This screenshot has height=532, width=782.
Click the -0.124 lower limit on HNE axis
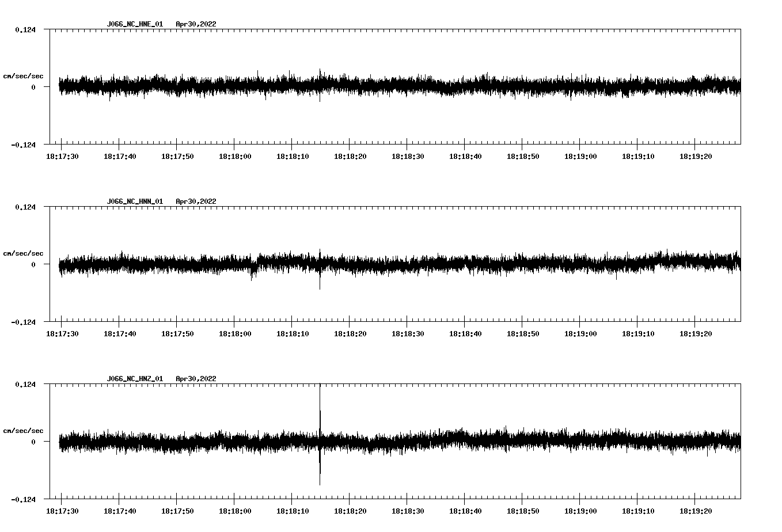(23, 145)
